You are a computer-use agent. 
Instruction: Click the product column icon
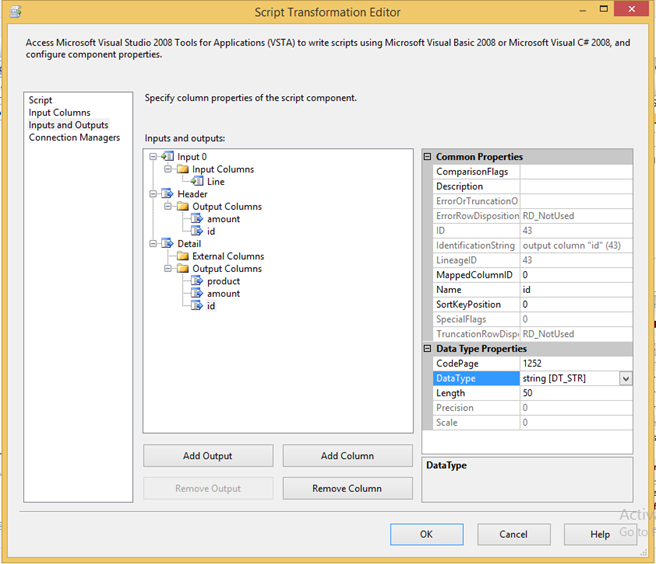[197, 281]
